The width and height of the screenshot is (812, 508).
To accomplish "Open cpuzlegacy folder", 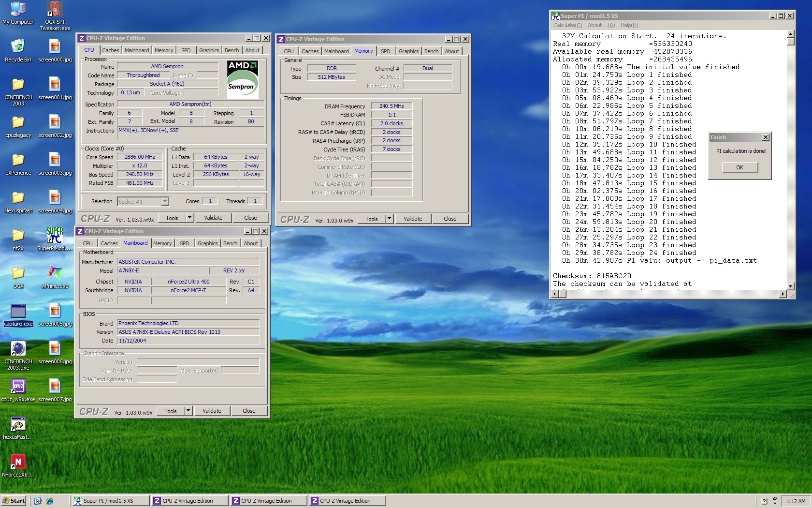I will pos(18,126).
